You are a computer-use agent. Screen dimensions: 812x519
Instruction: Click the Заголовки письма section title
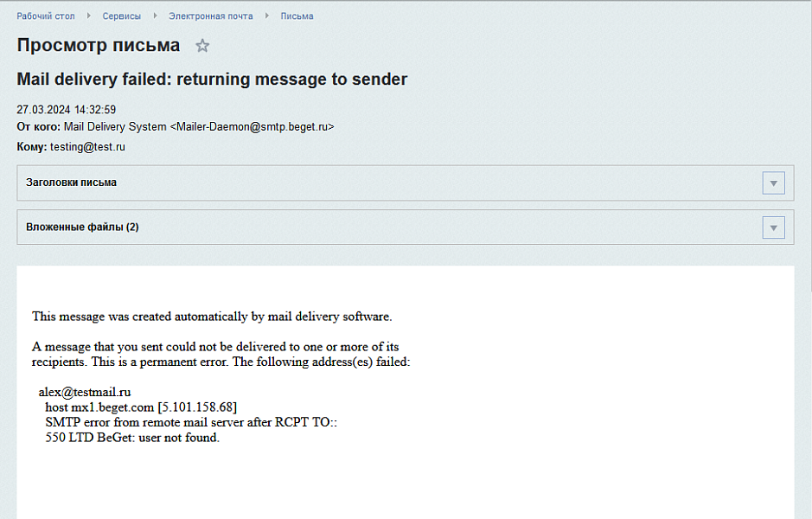tap(71, 183)
